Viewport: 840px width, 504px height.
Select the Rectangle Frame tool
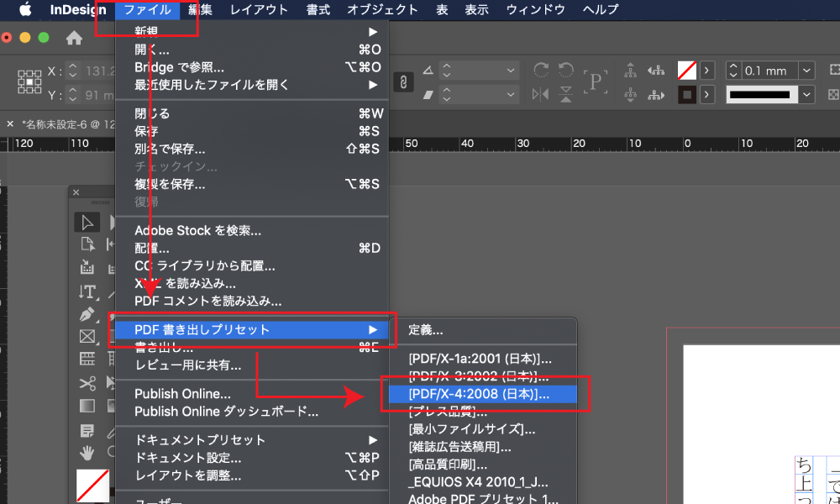tap(87, 336)
